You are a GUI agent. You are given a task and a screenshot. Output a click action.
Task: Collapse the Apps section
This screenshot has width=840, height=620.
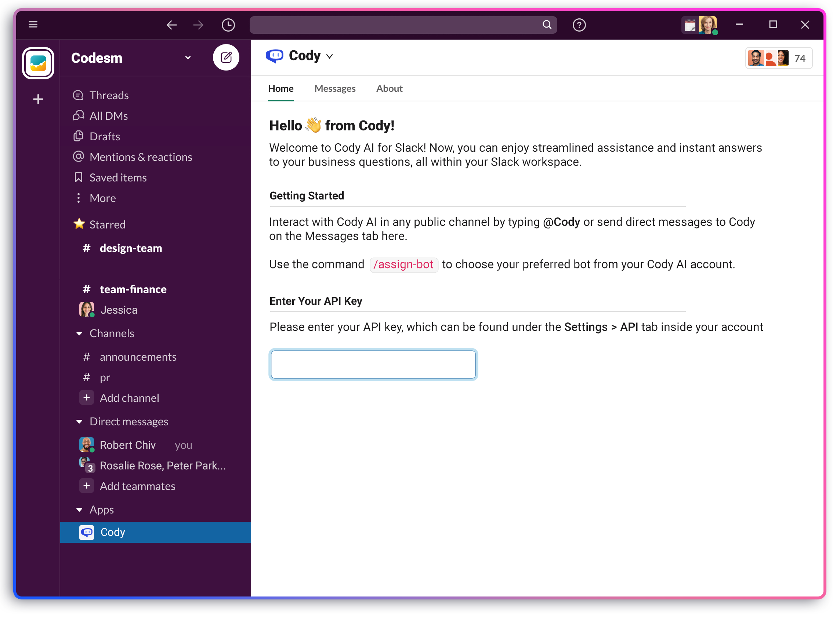79,510
